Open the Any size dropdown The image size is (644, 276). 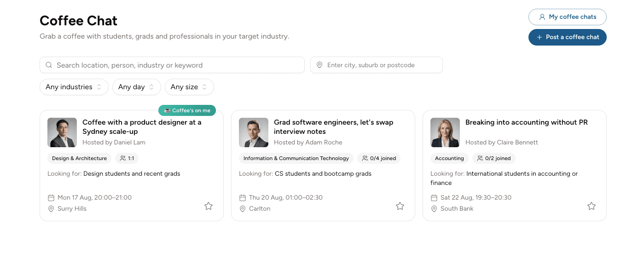click(189, 87)
